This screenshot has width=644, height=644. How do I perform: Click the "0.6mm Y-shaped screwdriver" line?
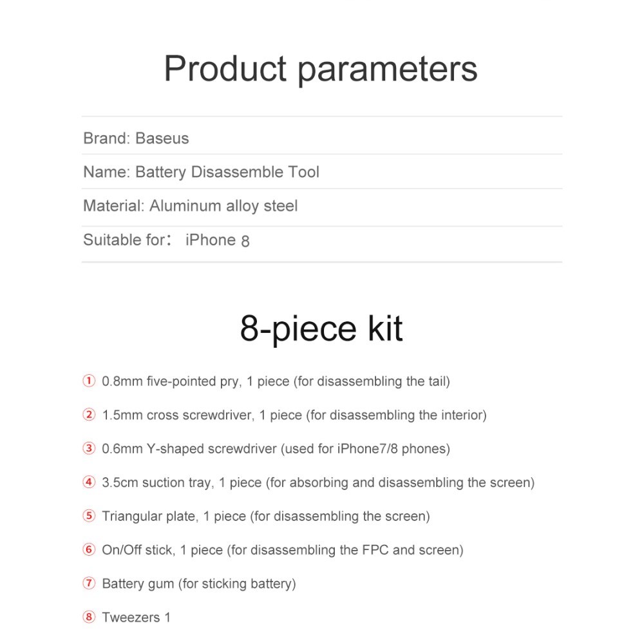276,449
